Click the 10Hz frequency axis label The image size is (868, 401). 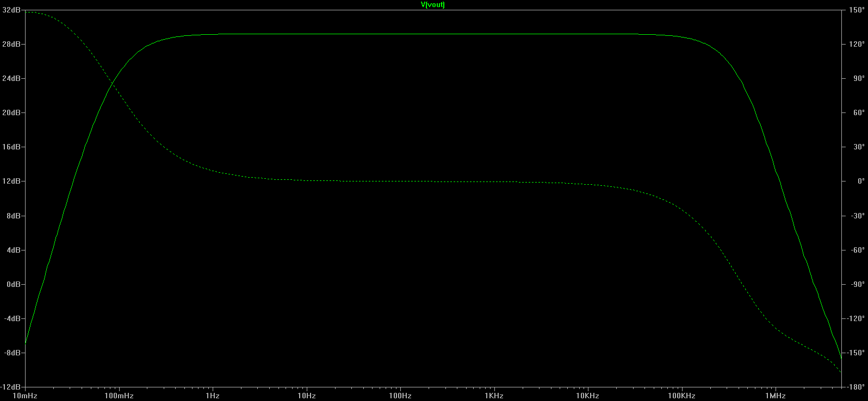[306, 396]
